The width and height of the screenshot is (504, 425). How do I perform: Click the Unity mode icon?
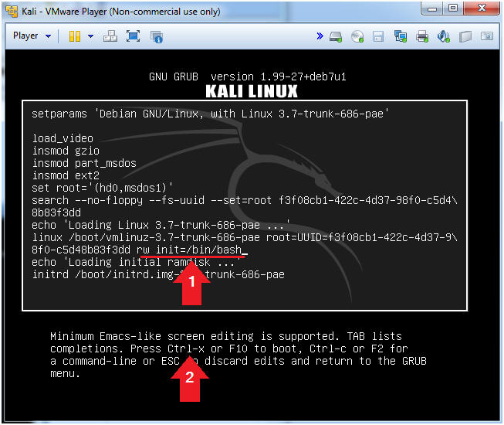[157, 36]
